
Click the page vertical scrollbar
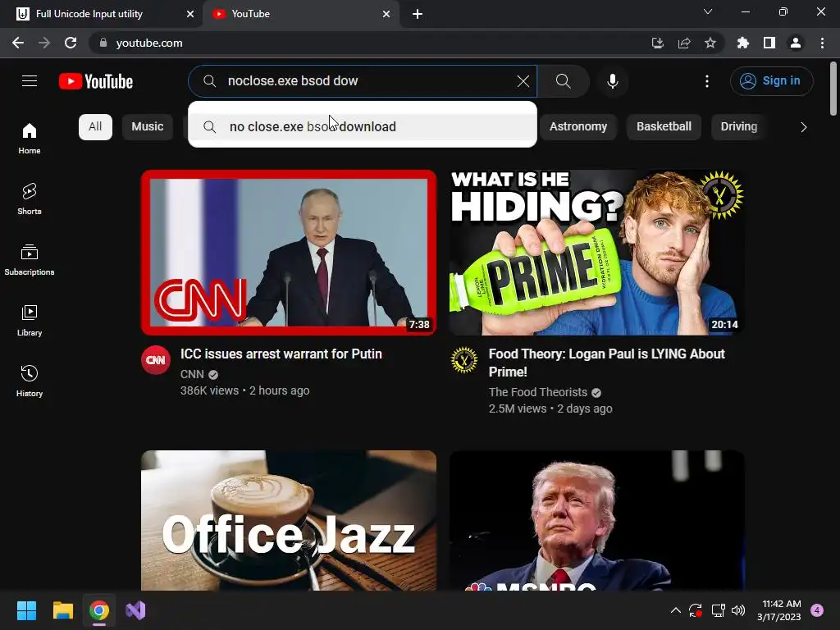coord(833,89)
